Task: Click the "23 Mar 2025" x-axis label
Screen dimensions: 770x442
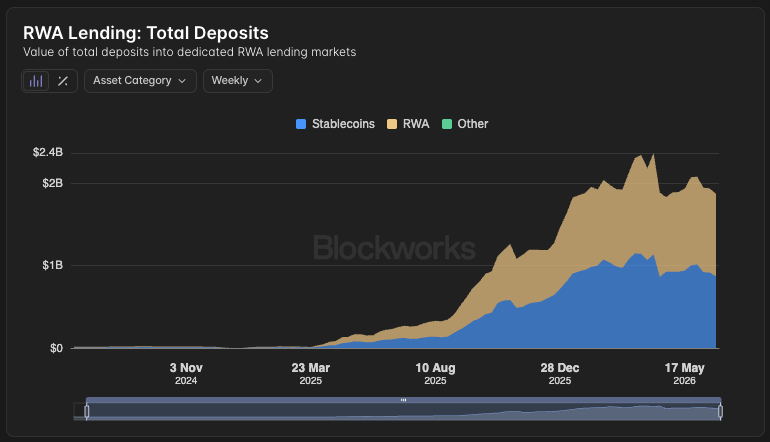Action: click(x=311, y=374)
